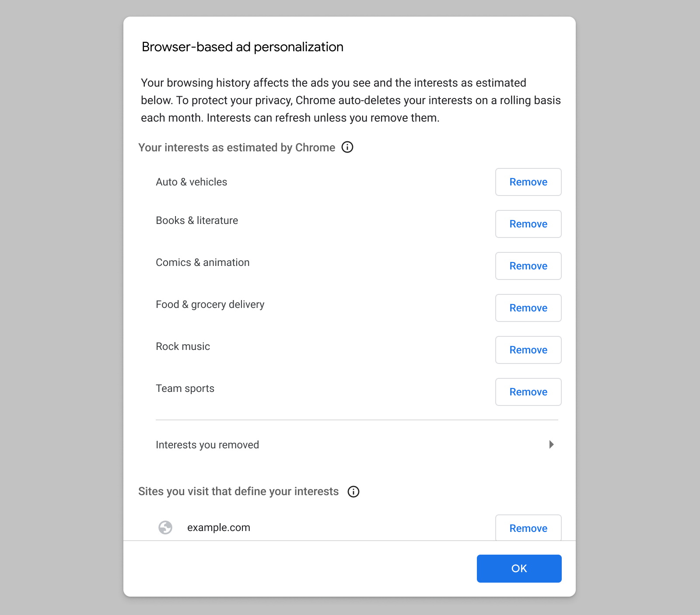The height and width of the screenshot is (615, 700).
Task: Remove the Auto & vehicles interest
Action: [528, 182]
